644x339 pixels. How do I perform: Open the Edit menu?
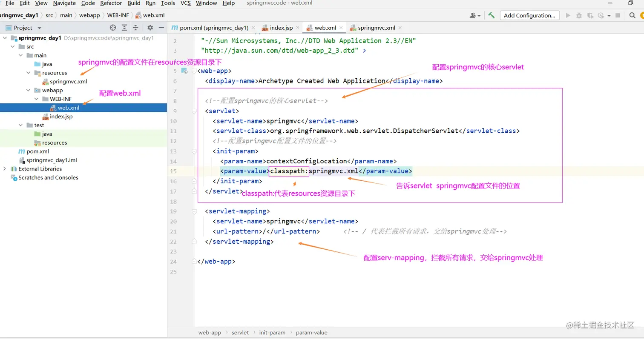coord(25,3)
